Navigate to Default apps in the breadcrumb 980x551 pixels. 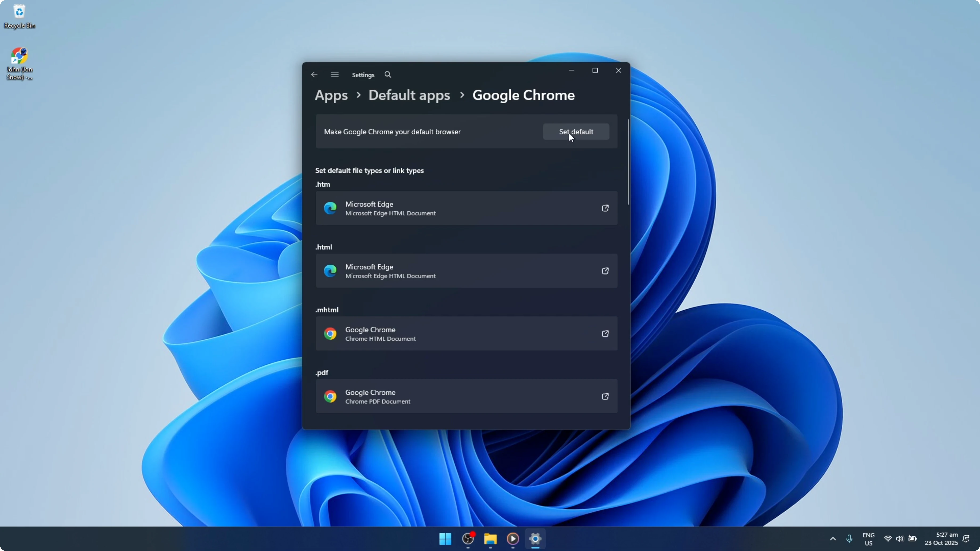[409, 95]
